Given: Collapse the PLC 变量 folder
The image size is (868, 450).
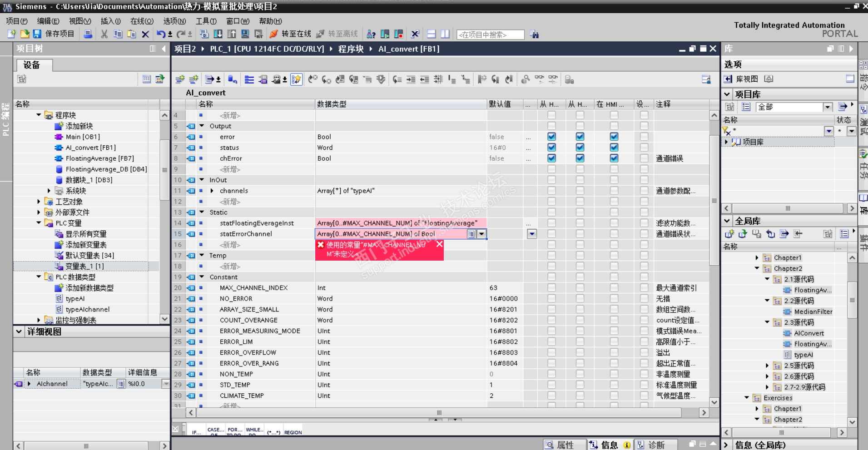Looking at the screenshot, I should pyautogui.click(x=39, y=223).
